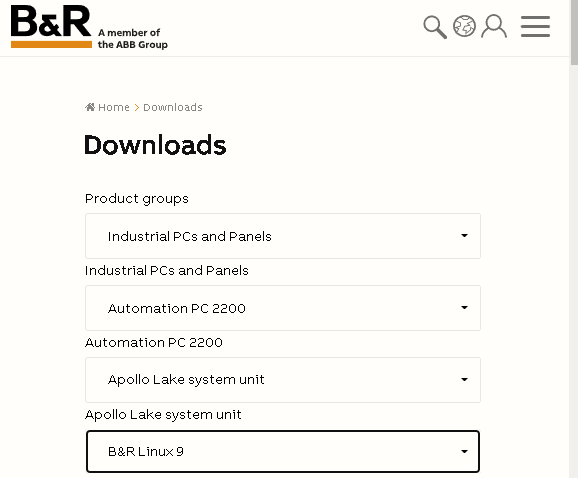Click arrow of Apollo Lake system unit dropdown
Screen dimensions: 578x478
464,380
